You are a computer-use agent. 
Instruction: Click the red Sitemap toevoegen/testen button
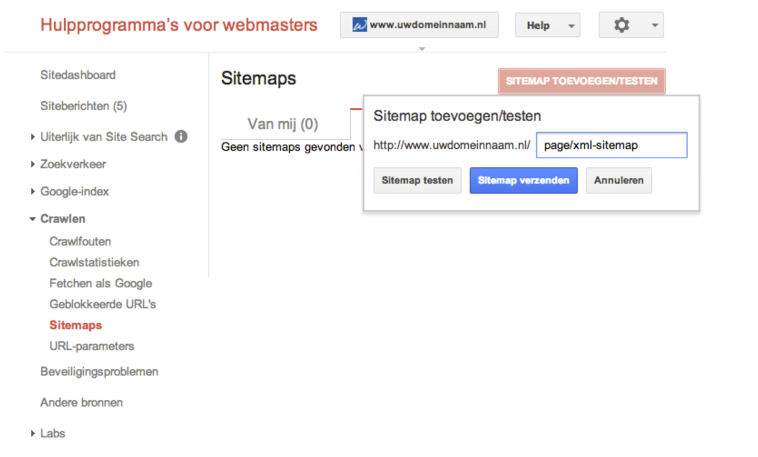(x=581, y=80)
